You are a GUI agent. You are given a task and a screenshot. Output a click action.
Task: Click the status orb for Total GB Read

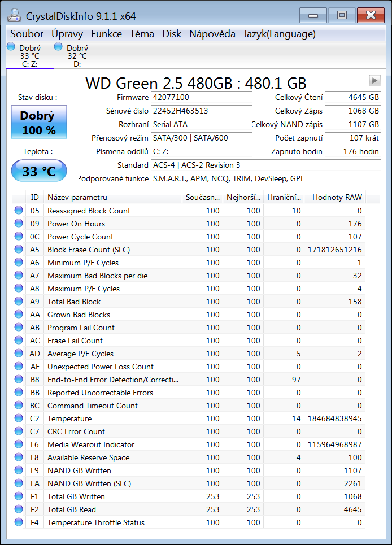pyautogui.click(x=19, y=509)
